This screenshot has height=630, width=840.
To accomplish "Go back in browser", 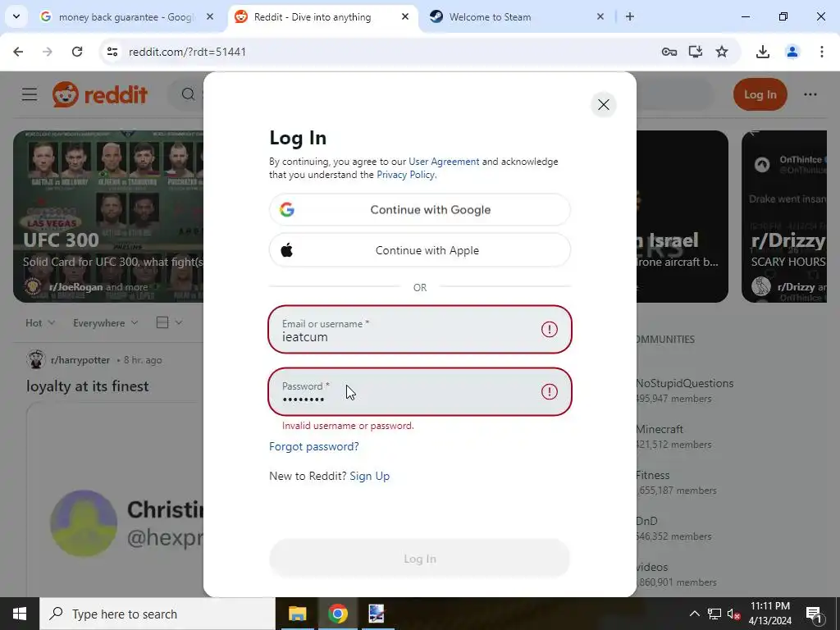I will (18, 52).
